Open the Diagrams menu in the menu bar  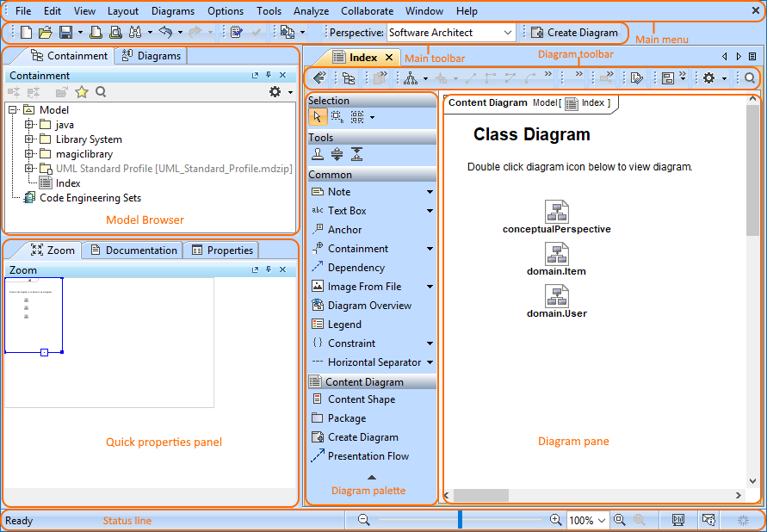coord(172,11)
